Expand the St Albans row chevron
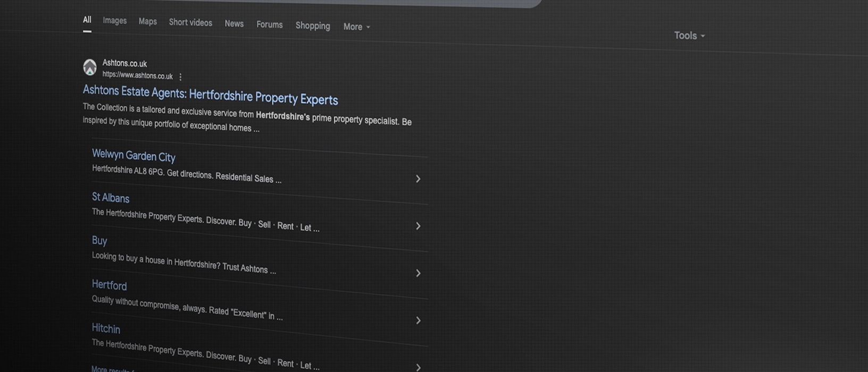The height and width of the screenshot is (372, 868). tap(418, 226)
